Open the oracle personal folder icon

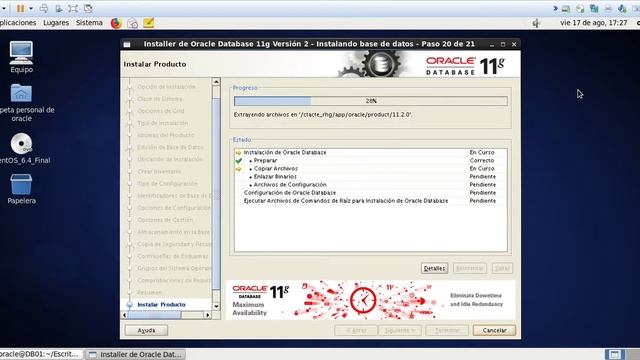pyautogui.click(x=24, y=103)
